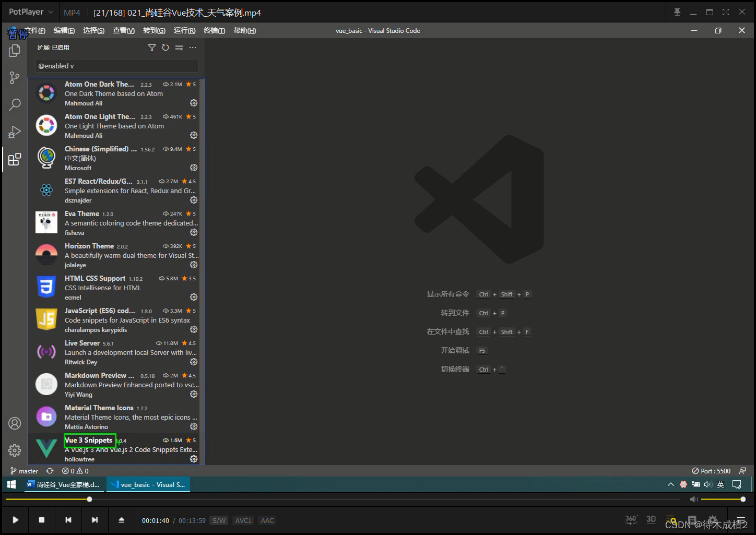Open manage gear for Eva Theme
Image resolution: width=756 pixels, height=535 pixels.
(x=194, y=232)
